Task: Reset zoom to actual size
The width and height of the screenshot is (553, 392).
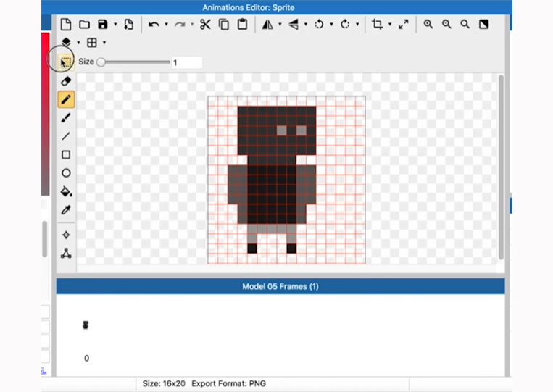Action: click(465, 25)
